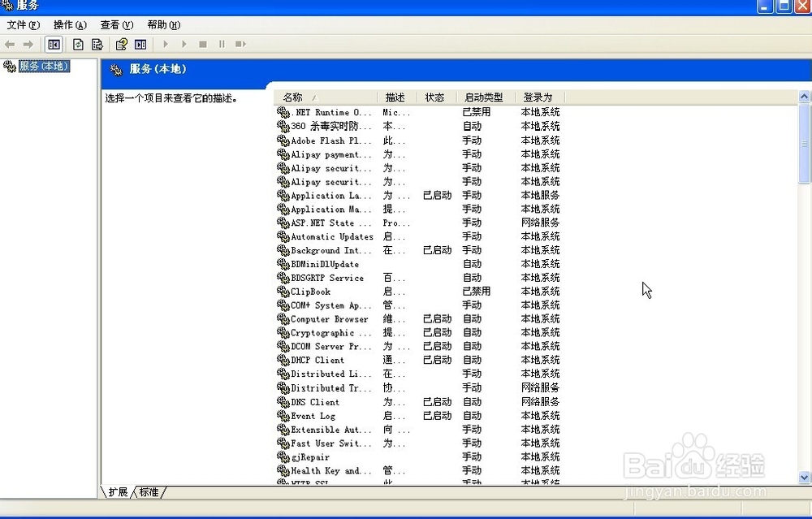
Task: Click 已禁用 startup type of ClipBook
Action: click(x=476, y=291)
